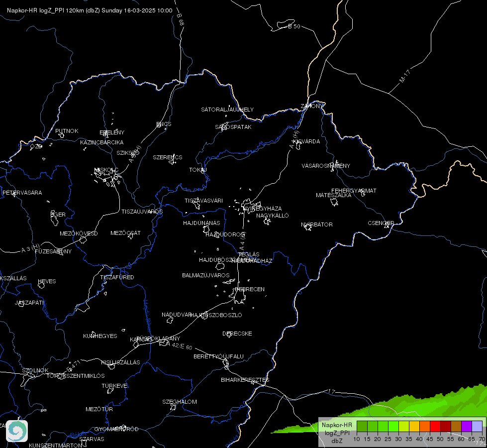This screenshot has height=448, width=487.
Task: Click the GYOMAENDRŐD city label
Action: (116, 429)
